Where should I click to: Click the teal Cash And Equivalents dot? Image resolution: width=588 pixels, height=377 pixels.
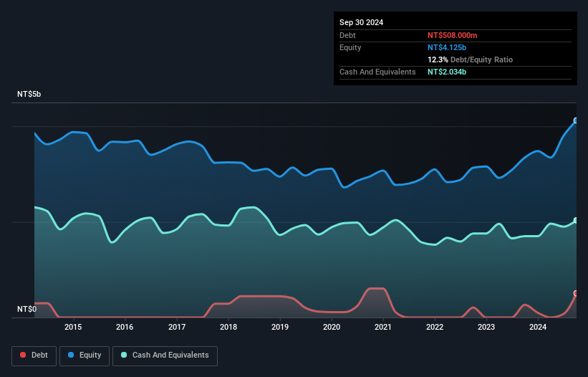click(124, 355)
